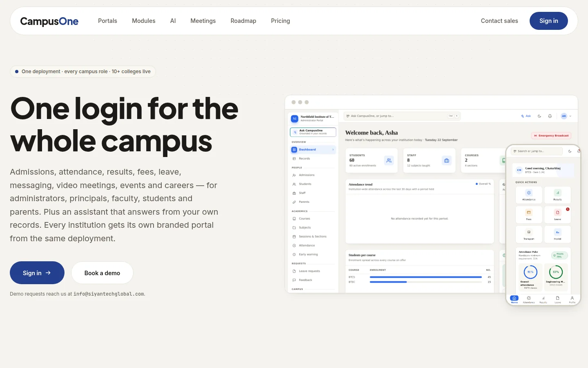Open Leave requests in the sidebar
This screenshot has width=588, height=368.
point(313,271)
